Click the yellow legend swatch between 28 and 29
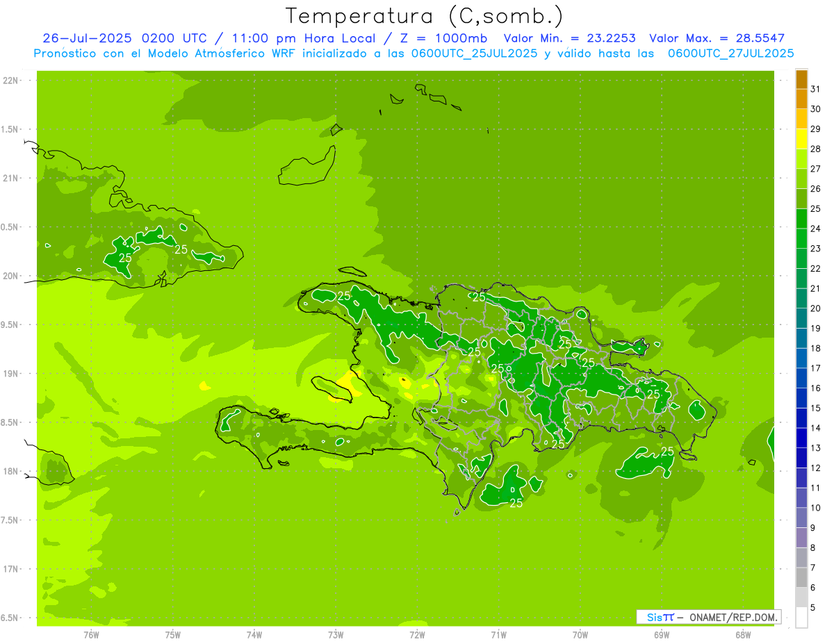 801,139
